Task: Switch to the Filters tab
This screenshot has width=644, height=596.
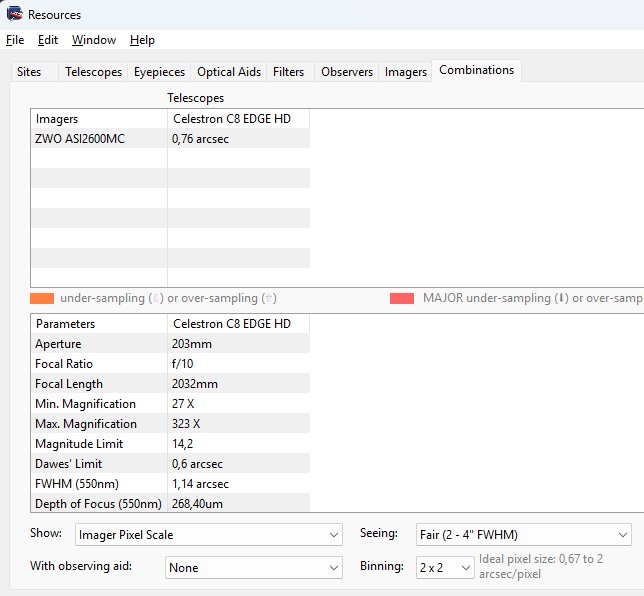Action: tap(288, 72)
